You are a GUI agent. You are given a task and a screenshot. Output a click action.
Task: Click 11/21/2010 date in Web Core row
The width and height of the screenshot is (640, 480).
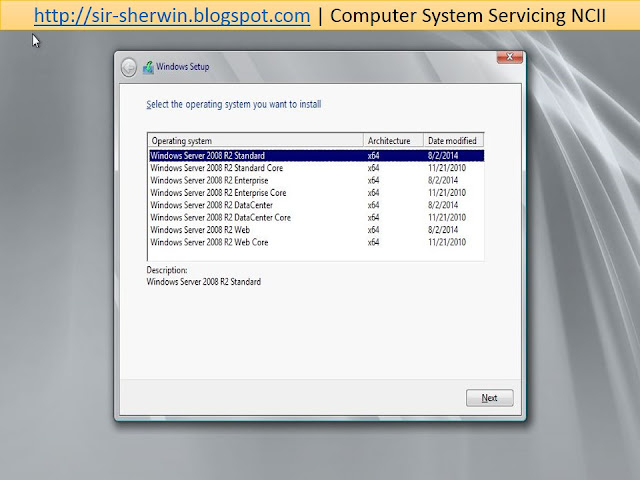coord(447,242)
